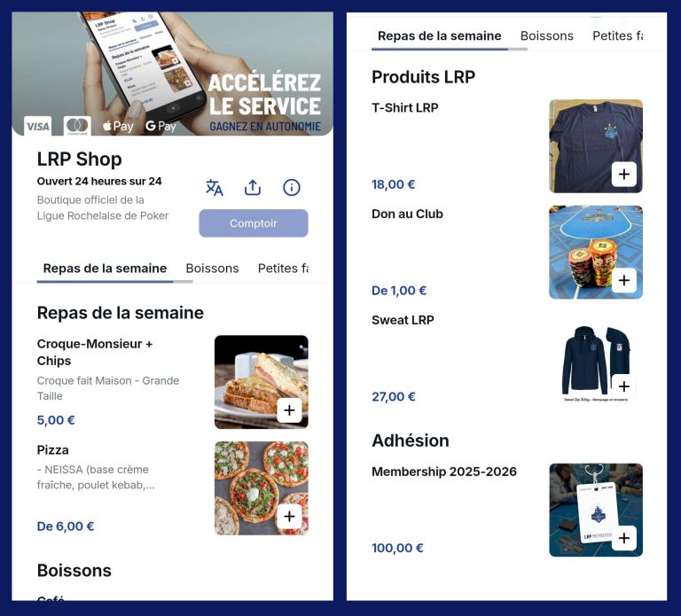Viewport: 681px width, 616px height.
Task: Add Sweat LRP using plus icon
Action: (x=624, y=386)
